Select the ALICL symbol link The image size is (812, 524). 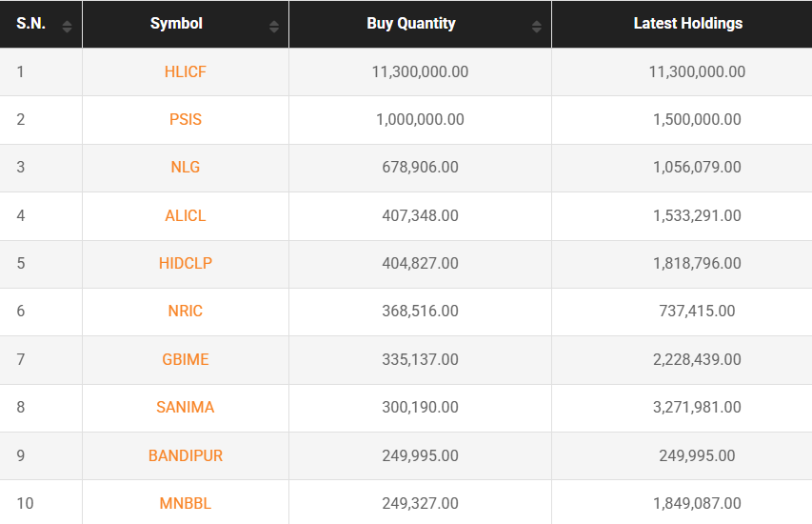(x=185, y=216)
